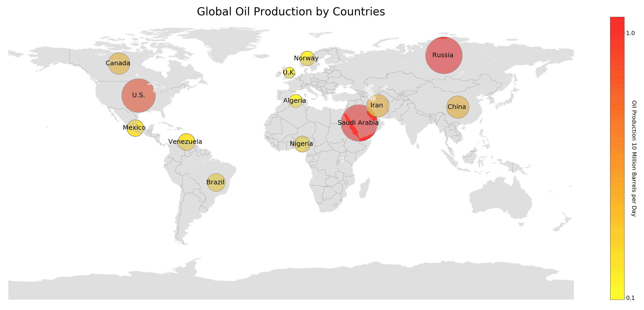
Task: Click the Nigeria bubble marker
Action: pos(302,144)
